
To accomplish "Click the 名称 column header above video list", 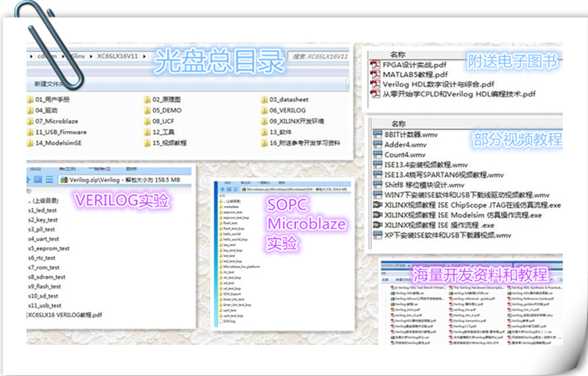I will click(x=398, y=124).
